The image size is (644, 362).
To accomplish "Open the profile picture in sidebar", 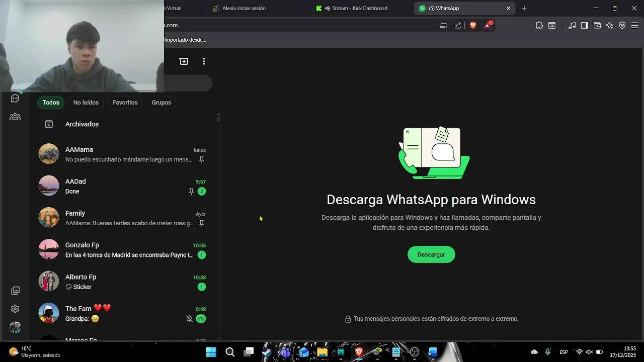I will click(16, 327).
